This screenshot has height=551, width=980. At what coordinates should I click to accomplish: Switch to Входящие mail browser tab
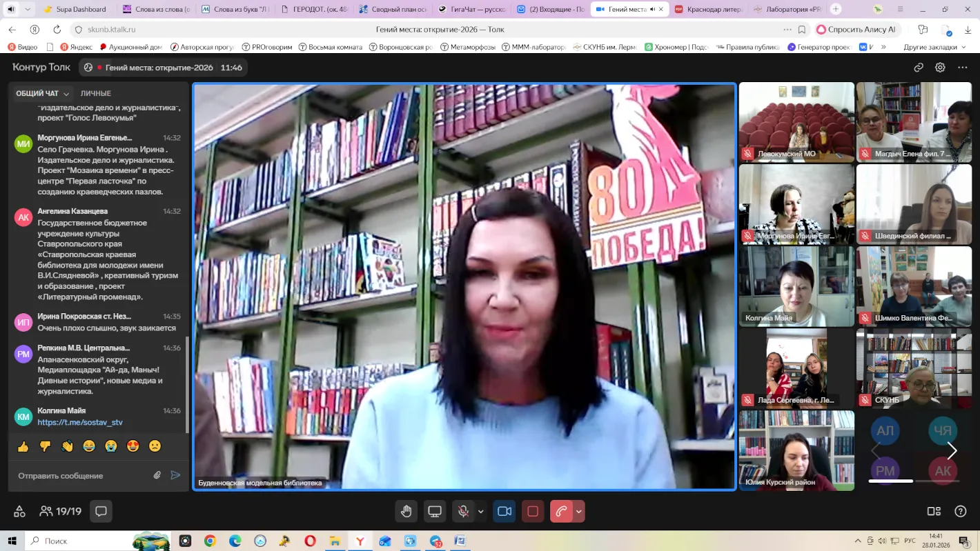coord(552,10)
